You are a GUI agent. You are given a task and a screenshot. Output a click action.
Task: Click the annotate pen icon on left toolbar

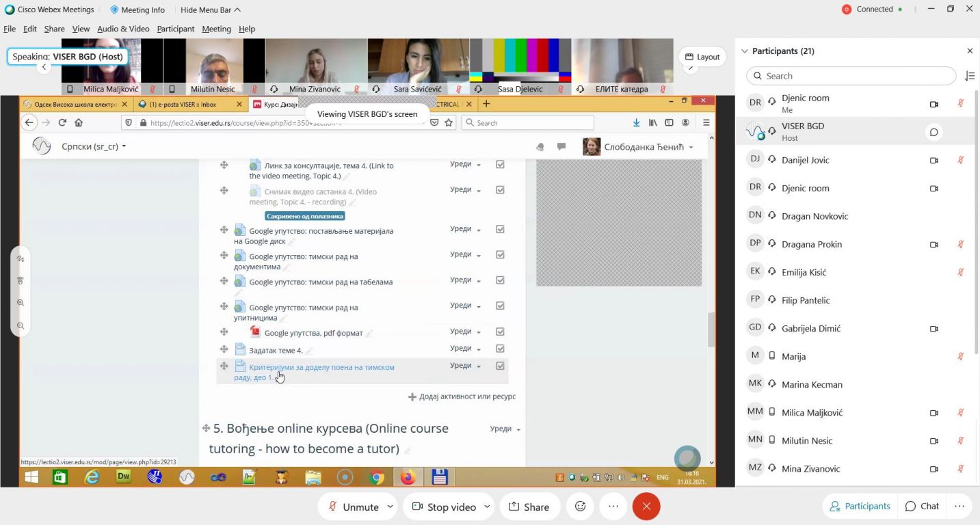(x=21, y=259)
